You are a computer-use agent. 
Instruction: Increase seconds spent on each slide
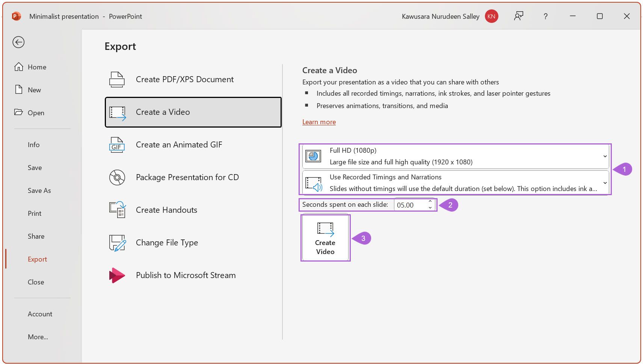pyautogui.click(x=430, y=202)
